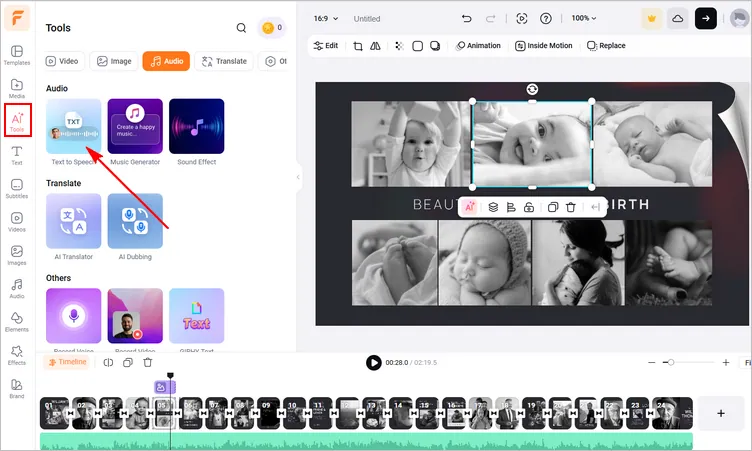Open the Sound Effect tool
The width and height of the screenshot is (752, 451).
[197, 126]
